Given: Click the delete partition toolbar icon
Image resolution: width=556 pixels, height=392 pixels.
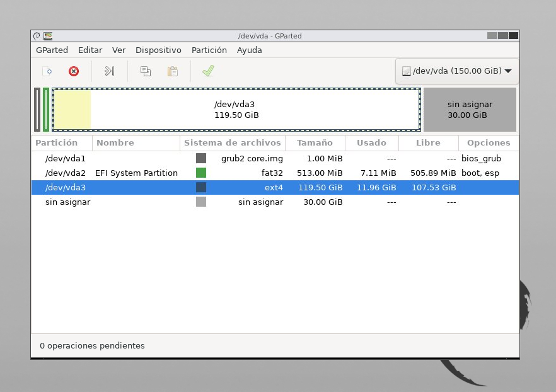Looking at the screenshot, I should pos(74,71).
